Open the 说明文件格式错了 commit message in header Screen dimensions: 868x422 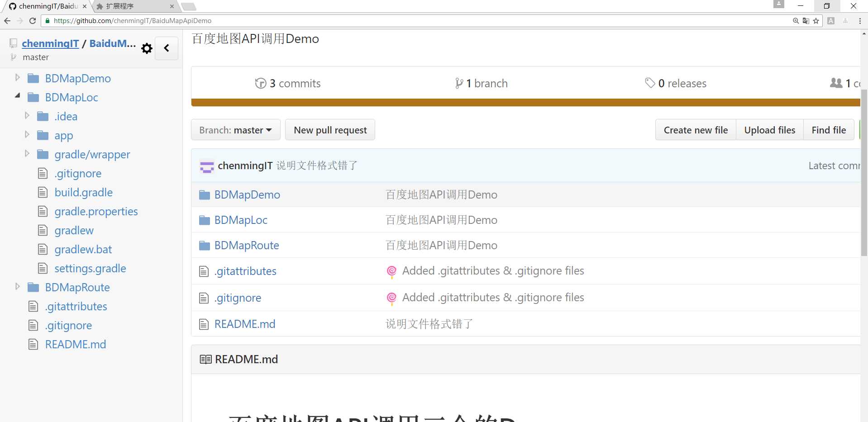317,166
